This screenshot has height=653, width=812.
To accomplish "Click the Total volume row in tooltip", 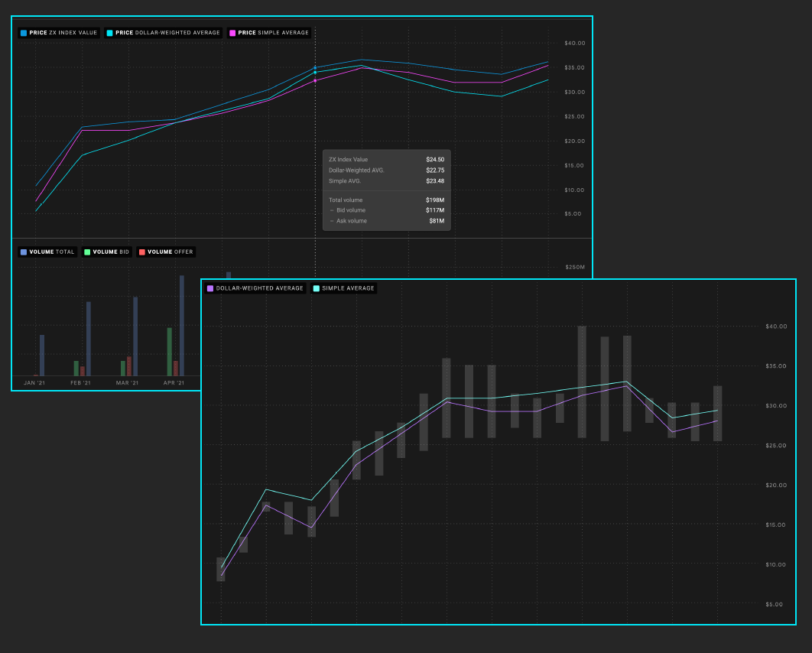I will (386, 200).
